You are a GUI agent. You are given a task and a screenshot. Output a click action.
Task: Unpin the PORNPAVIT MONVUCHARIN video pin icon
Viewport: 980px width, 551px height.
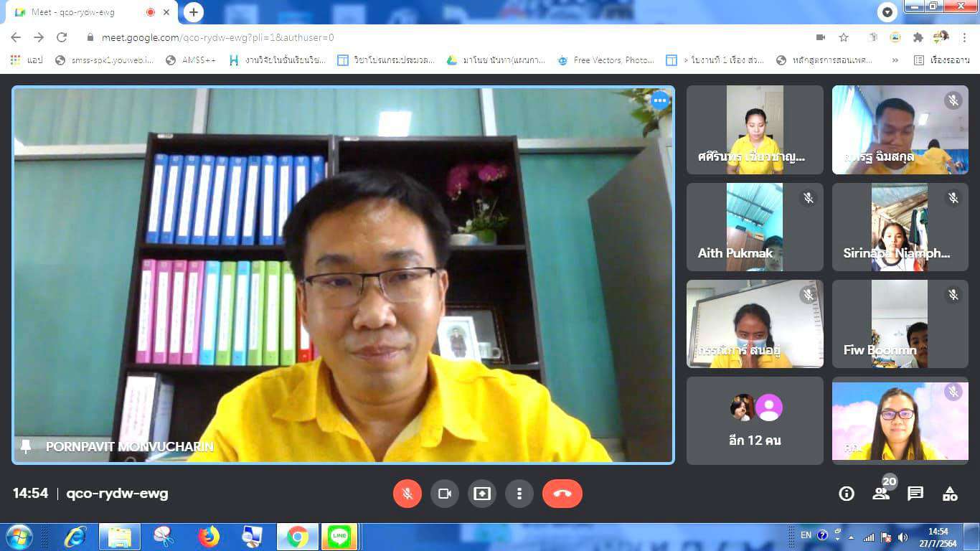pos(26,446)
